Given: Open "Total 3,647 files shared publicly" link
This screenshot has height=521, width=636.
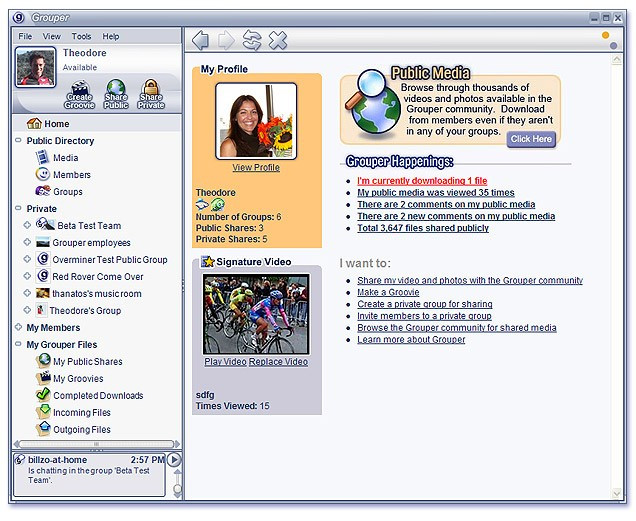Looking at the screenshot, I should (x=423, y=228).
